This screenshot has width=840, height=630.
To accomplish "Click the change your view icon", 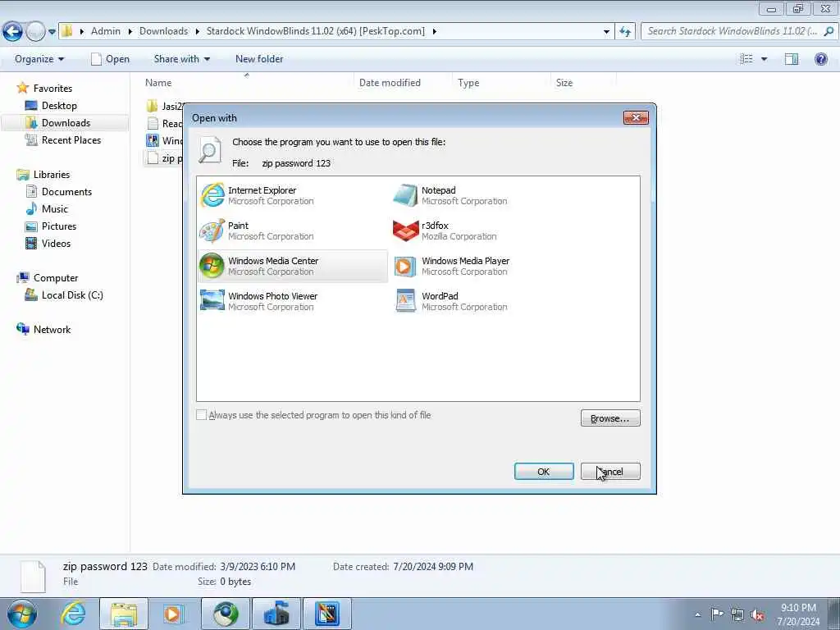I will coord(746,59).
